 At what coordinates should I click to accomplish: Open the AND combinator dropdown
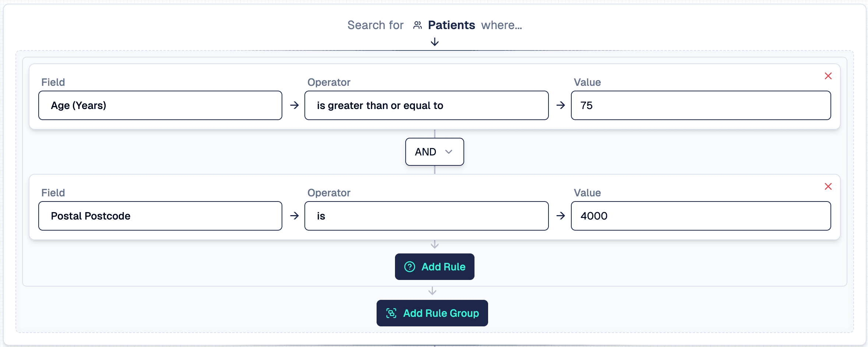(435, 152)
